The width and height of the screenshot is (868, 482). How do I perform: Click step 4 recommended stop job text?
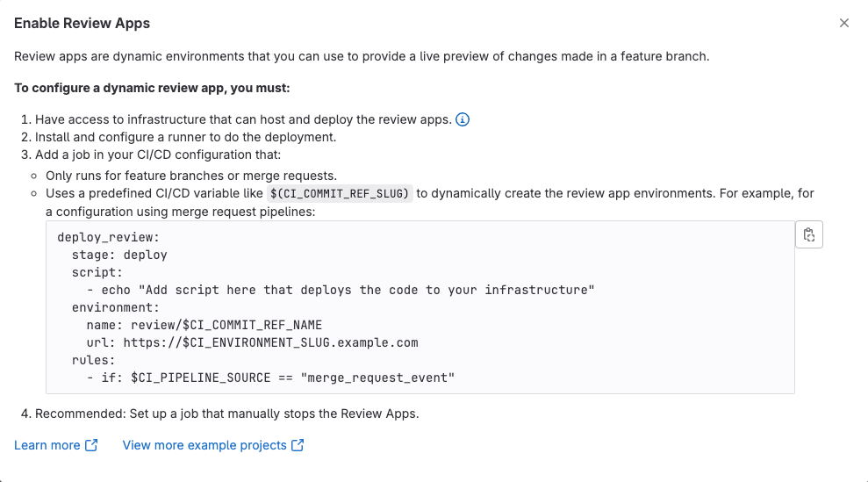tap(226, 414)
